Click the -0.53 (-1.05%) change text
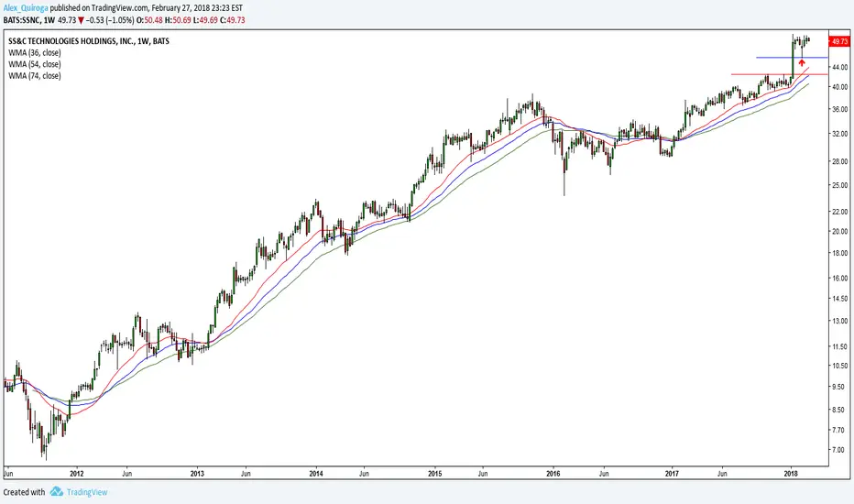This screenshot has width=854, height=504. click(x=110, y=20)
